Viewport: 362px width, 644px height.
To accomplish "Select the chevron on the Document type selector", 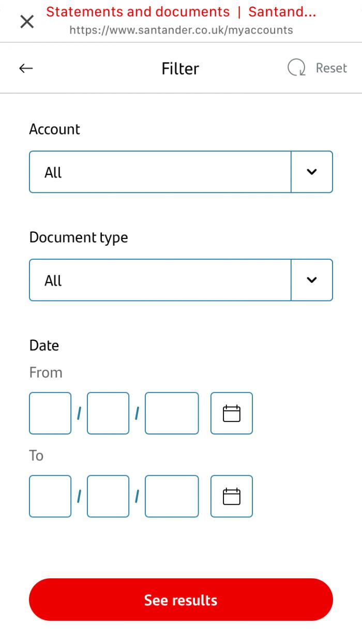I will [312, 280].
